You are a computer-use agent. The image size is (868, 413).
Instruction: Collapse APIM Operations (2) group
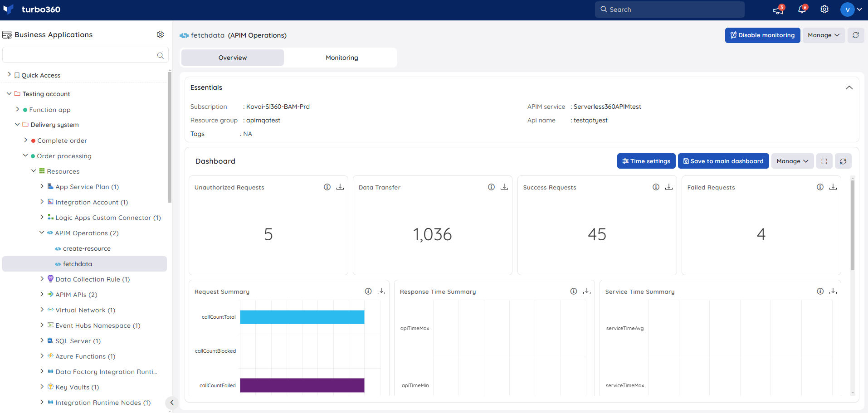[42, 233]
